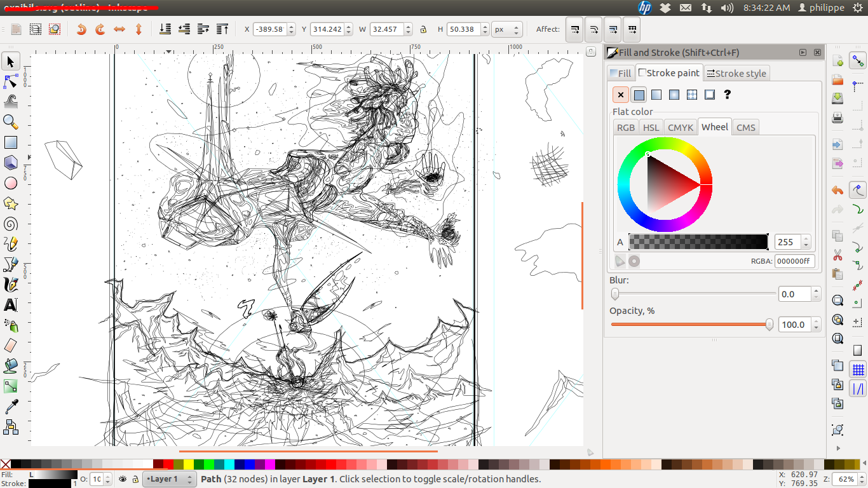The width and height of the screenshot is (868, 488).
Task: Select the Spray tool
Action: point(10,325)
